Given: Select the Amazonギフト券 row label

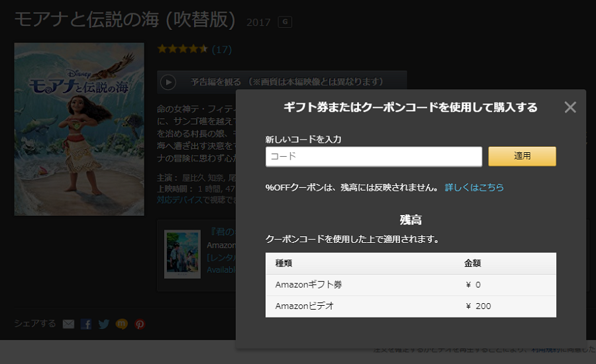Looking at the screenshot, I should click(309, 285).
